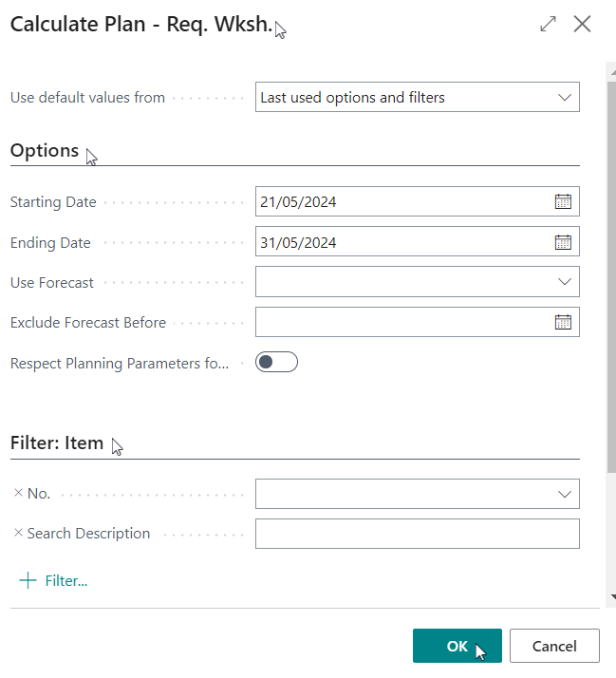Click into the Starting Date field
Viewport: 616px width, 678px height.
[402, 201]
